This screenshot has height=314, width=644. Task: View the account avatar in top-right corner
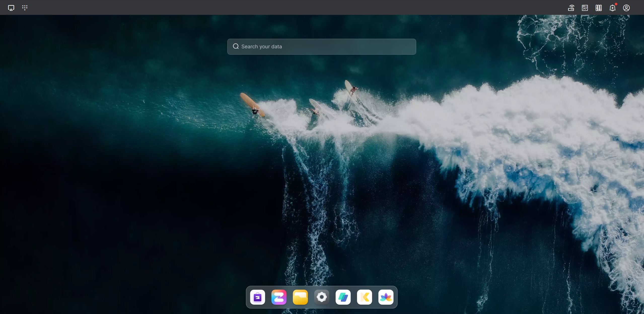626,8
